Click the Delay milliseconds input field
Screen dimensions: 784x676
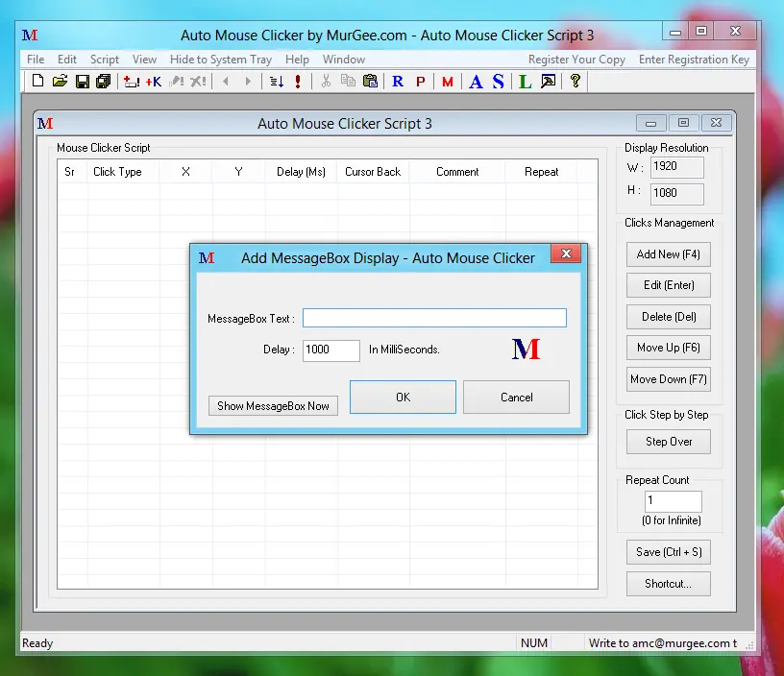[x=331, y=350]
